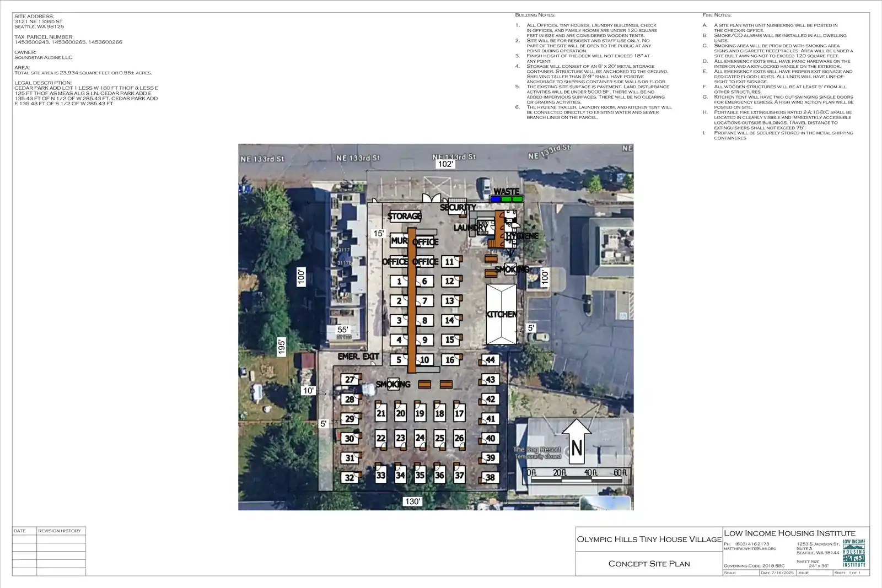The height and width of the screenshot is (588, 882).
Task: Select the 195' dimension label
Action: point(282,347)
